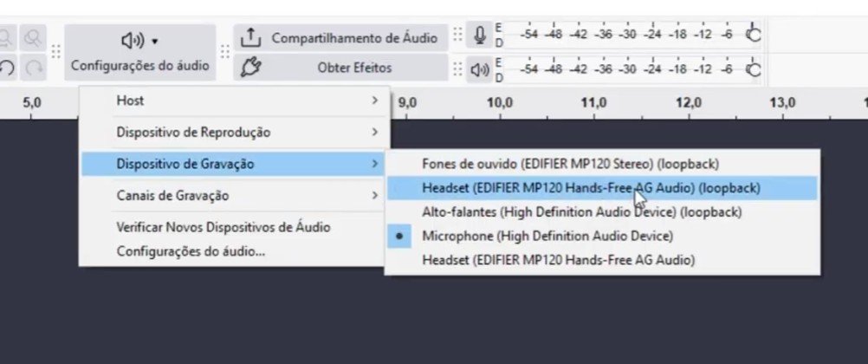Image resolution: width=868 pixels, height=364 pixels.
Task: Expand the Host submenu
Action: coord(234,101)
